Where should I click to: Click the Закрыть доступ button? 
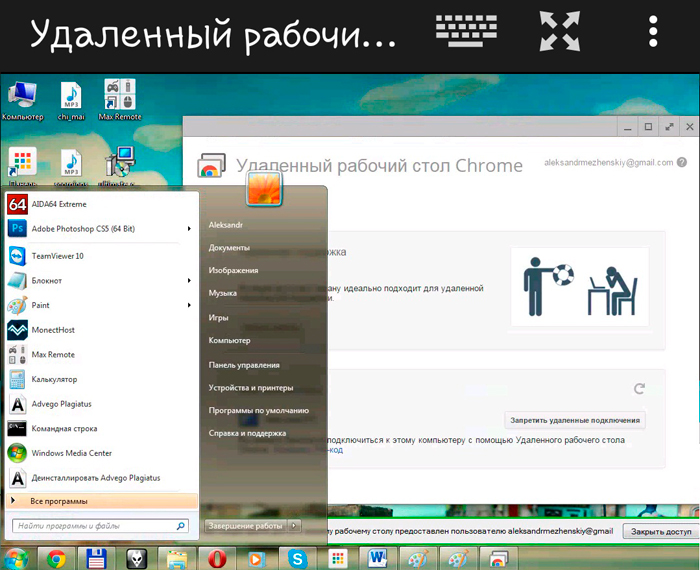click(x=661, y=532)
